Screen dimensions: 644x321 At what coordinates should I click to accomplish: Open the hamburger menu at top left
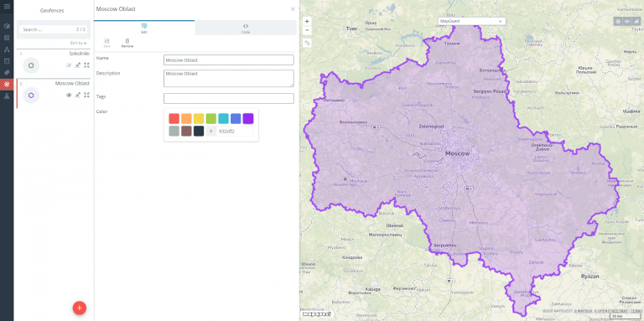pos(7,6)
